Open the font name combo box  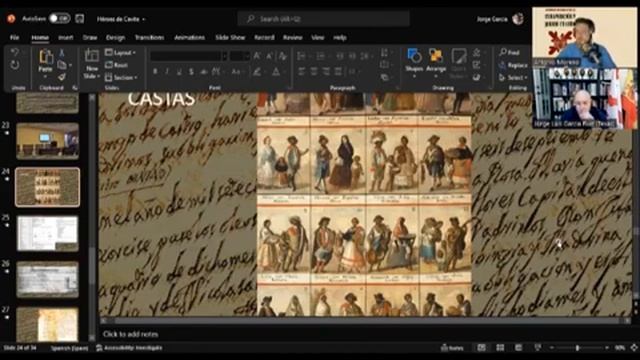pos(189,56)
